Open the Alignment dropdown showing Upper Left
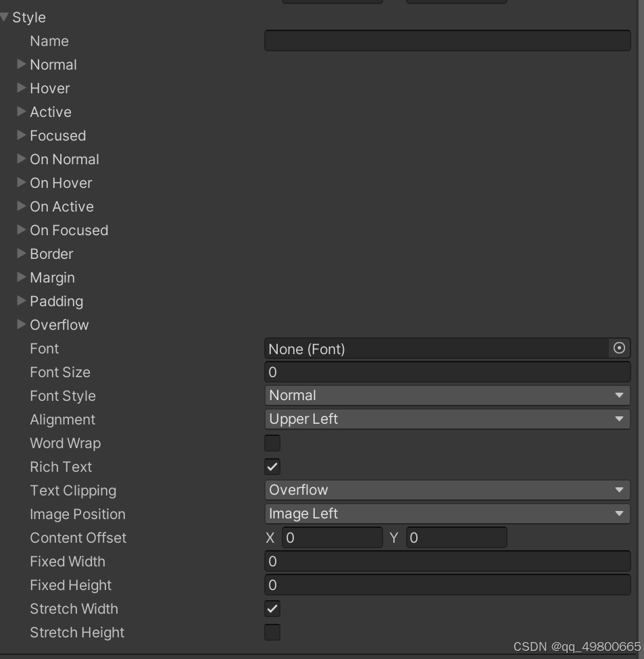This screenshot has height=659, width=644. (x=447, y=419)
